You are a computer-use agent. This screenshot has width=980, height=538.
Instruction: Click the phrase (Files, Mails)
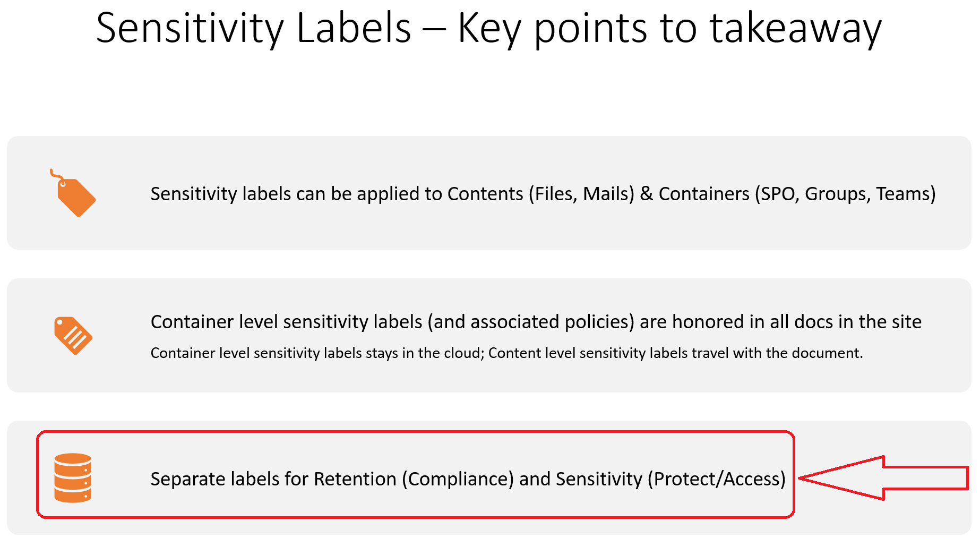pos(581,194)
